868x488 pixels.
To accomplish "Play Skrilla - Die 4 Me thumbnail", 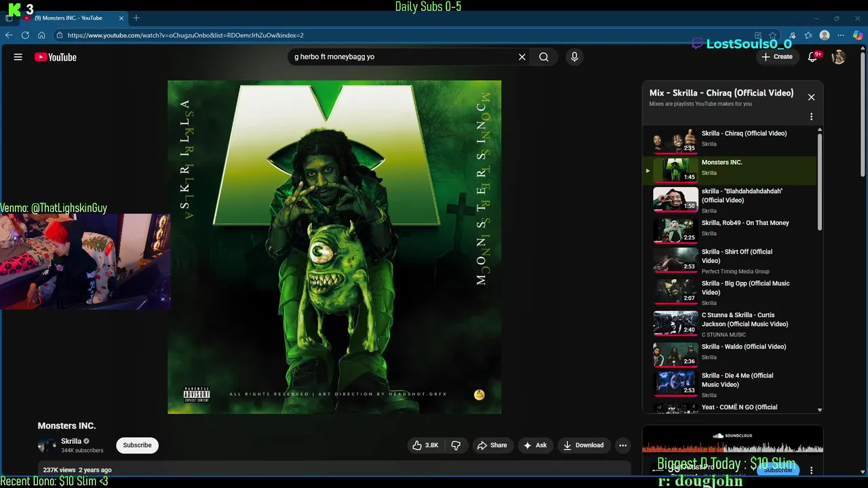I will (675, 384).
